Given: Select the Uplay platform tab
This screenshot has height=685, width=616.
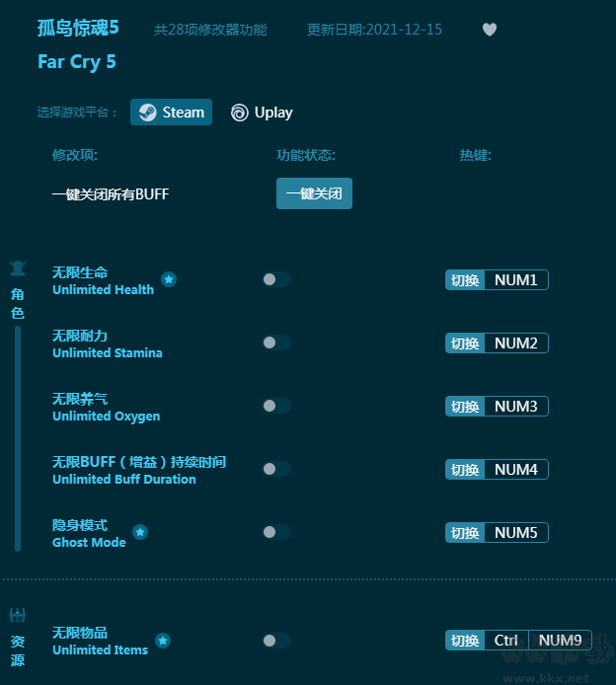Looking at the screenshot, I should (262, 113).
